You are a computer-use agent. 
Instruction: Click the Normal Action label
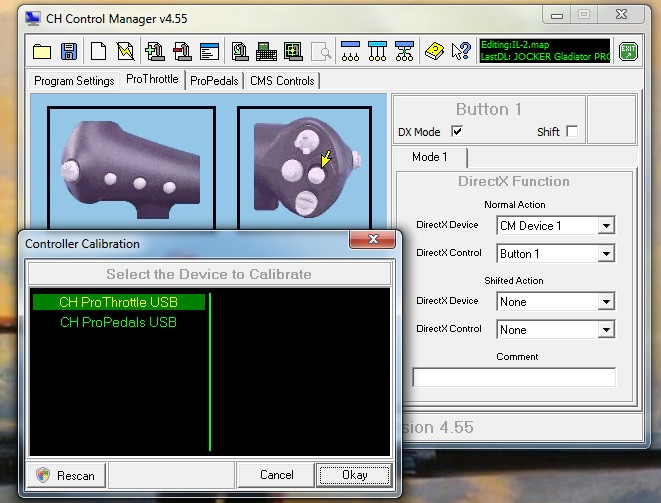pyautogui.click(x=515, y=204)
